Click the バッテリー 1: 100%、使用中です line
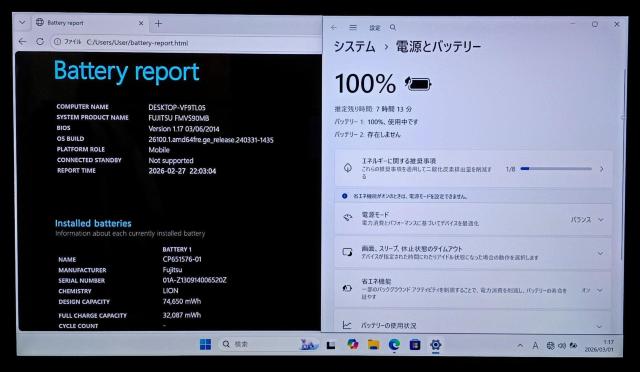 point(376,122)
